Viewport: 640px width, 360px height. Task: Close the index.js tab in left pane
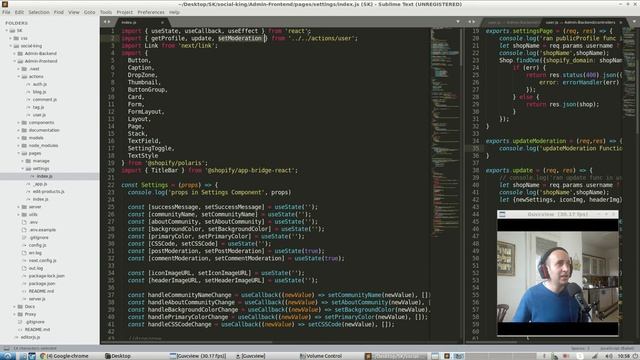[162, 22]
